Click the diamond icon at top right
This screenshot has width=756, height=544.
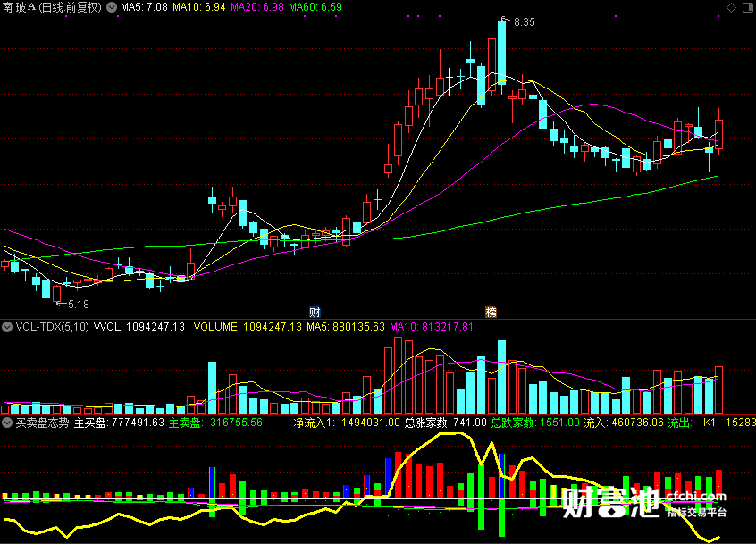[x=731, y=7]
